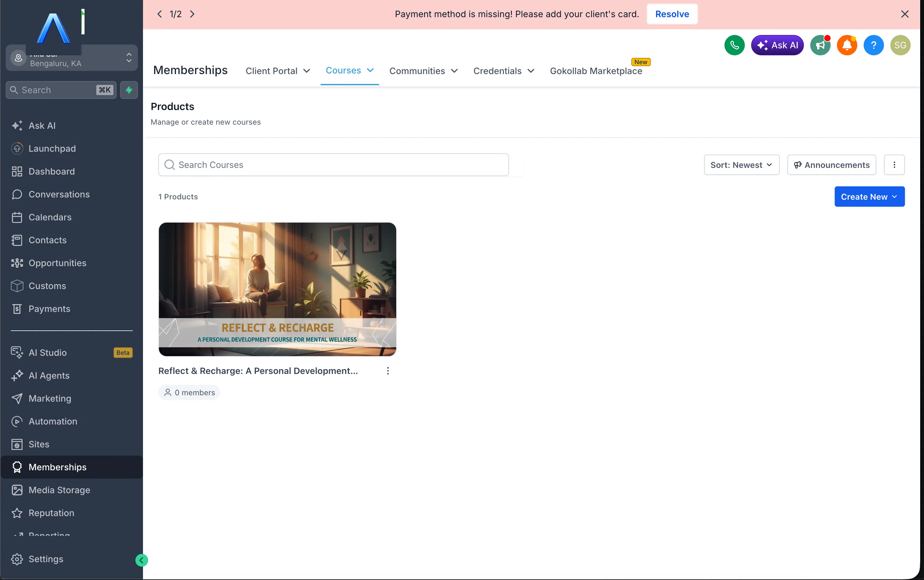The image size is (924, 580).
Task: Open Dashboard in sidebar
Action: click(72, 171)
